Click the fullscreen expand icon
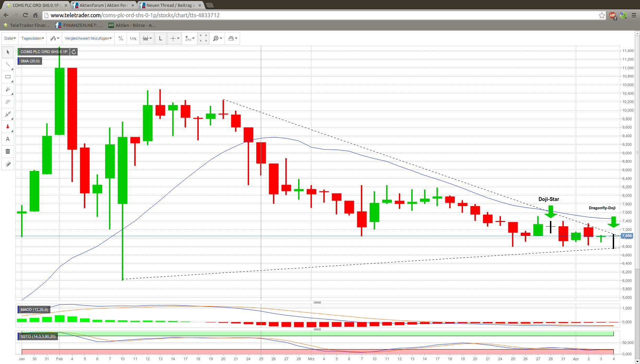 pyautogui.click(x=204, y=38)
